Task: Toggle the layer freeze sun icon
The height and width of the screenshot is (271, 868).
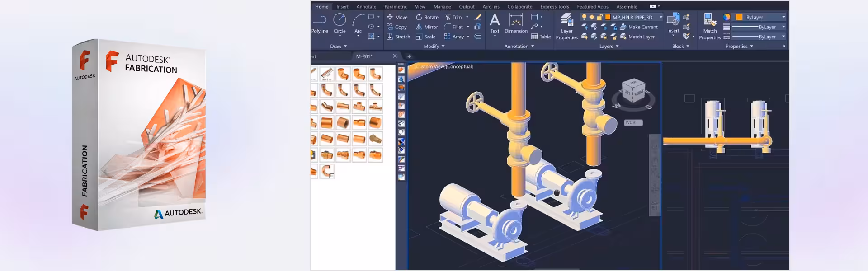Action: pos(592,17)
